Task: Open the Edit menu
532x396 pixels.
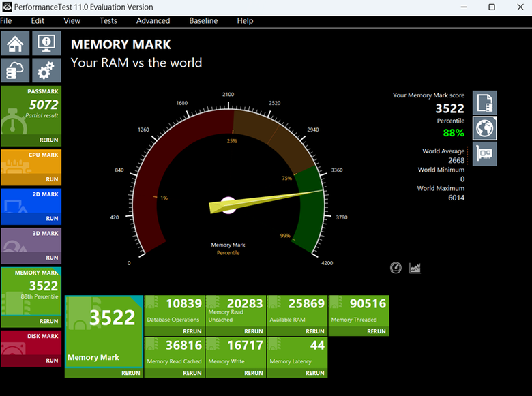Action: pyautogui.click(x=38, y=21)
